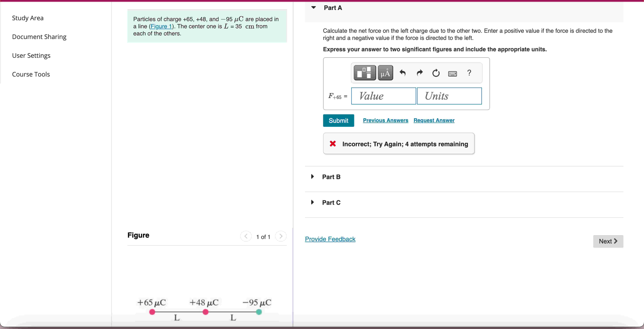Open the Course Tools section
Viewport: 644px width, 329px height.
pyautogui.click(x=31, y=74)
